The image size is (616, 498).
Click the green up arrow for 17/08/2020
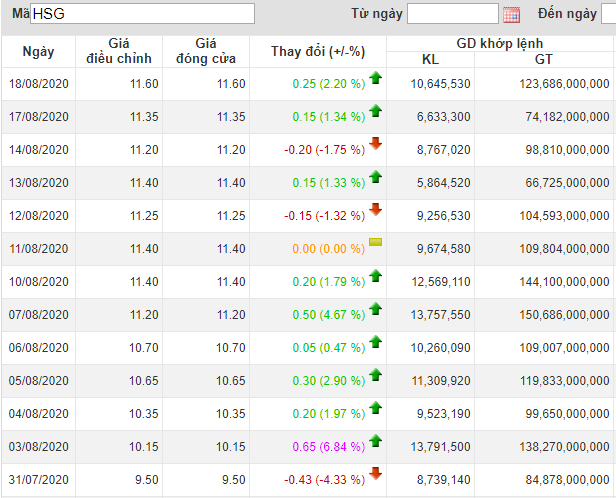point(376,111)
